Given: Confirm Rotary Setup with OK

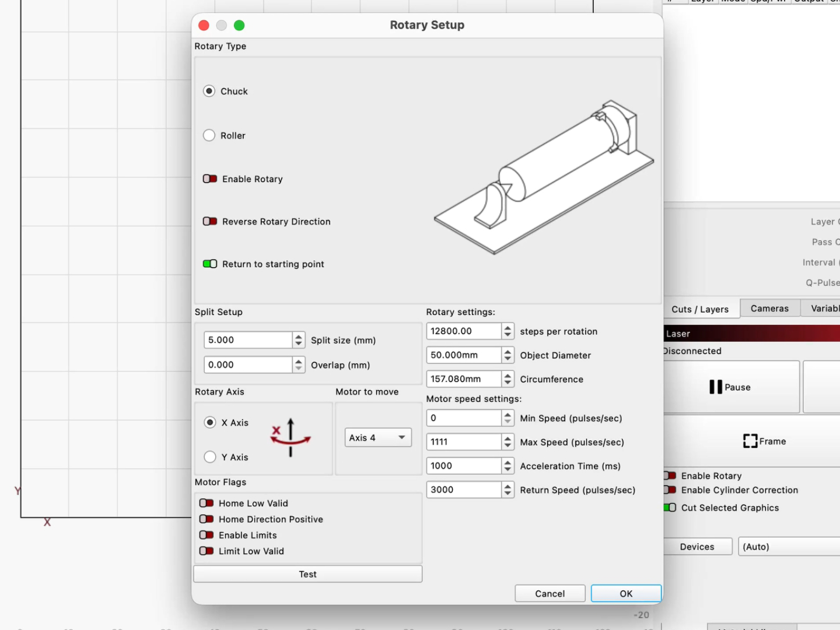Looking at the screenshot, I should [626, 593].
